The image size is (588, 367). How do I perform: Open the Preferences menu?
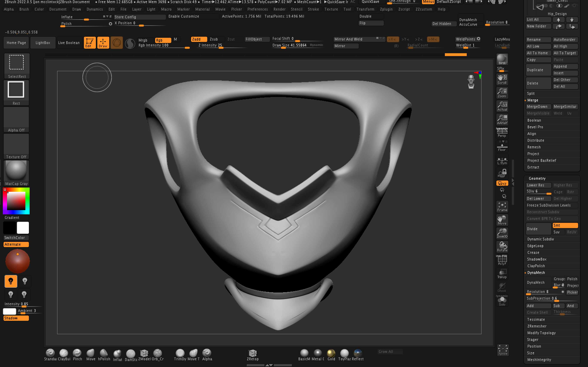click(258, 9)
